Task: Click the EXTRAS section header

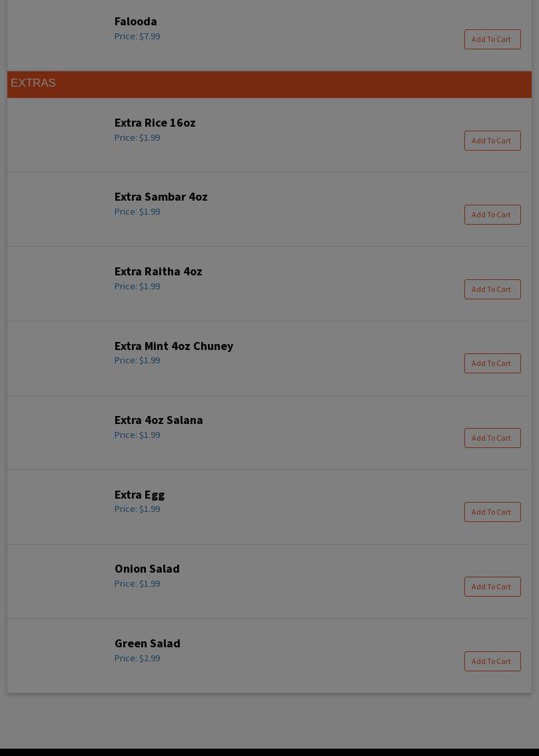Action: coord(33,83)
